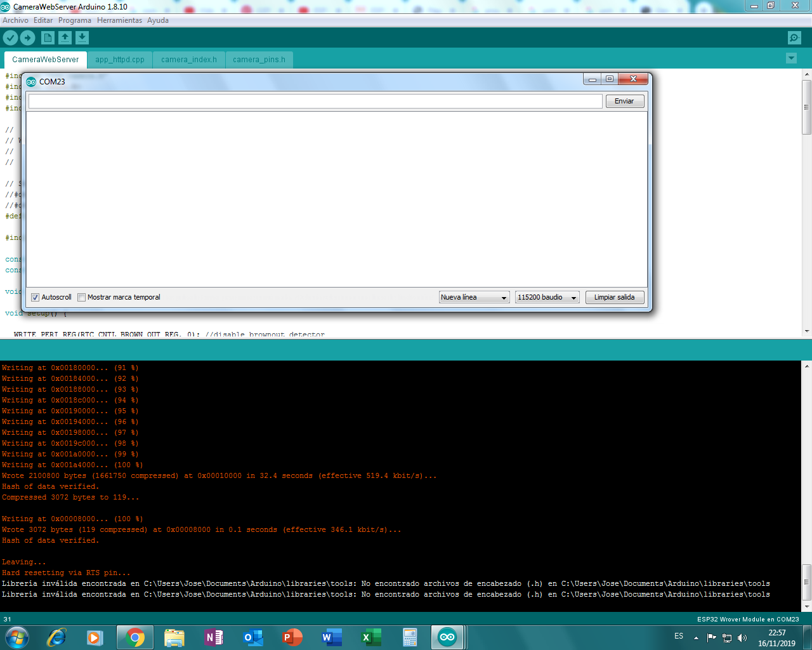Click the volume speaker tray icon
This screenshot has width=812, height=650.
742,638
